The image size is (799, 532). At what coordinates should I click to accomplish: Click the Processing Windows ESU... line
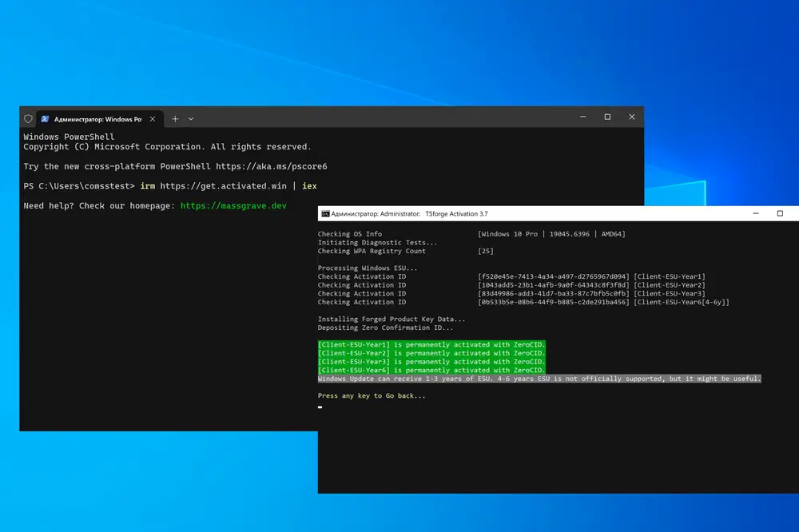368,268
